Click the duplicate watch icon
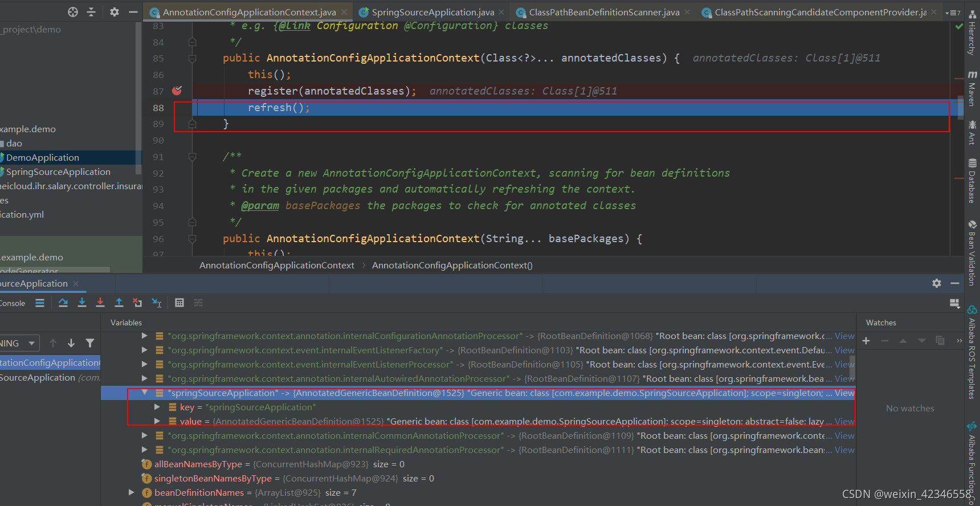The height and width of the screenshot is (506, 980). tap(940, 341)
